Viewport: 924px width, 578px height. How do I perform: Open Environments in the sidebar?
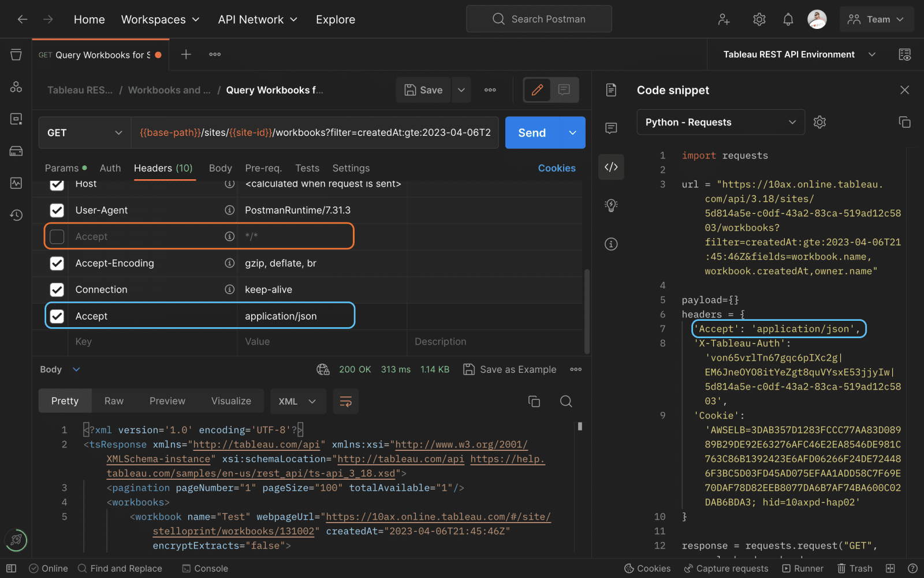[x=16, y=119]
